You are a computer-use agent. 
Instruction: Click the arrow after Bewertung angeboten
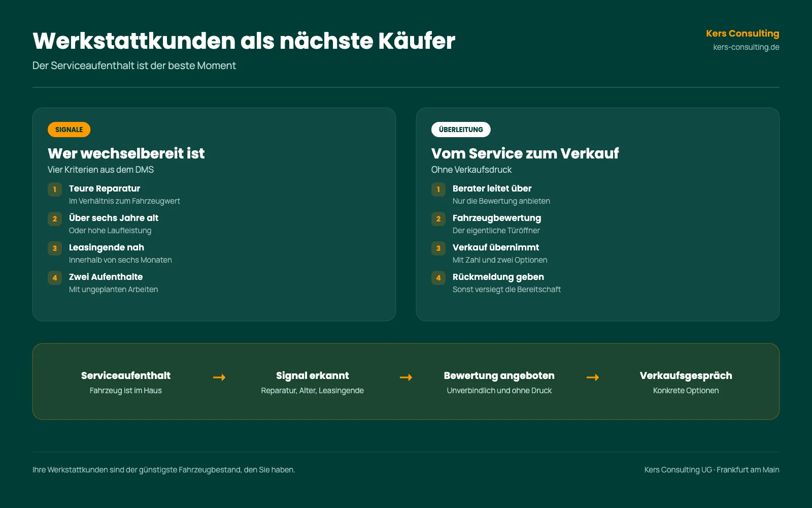[593, 377]
